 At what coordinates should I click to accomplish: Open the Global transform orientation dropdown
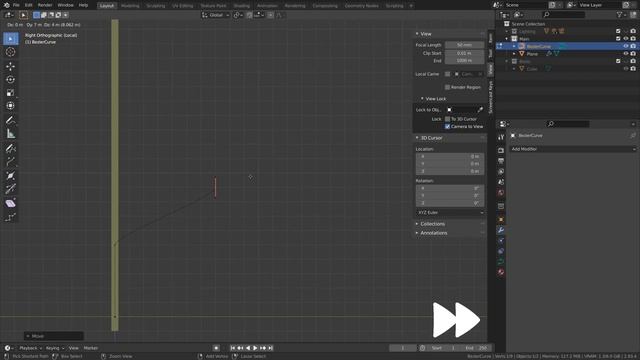pyautogui.click(x=216, y=15)
